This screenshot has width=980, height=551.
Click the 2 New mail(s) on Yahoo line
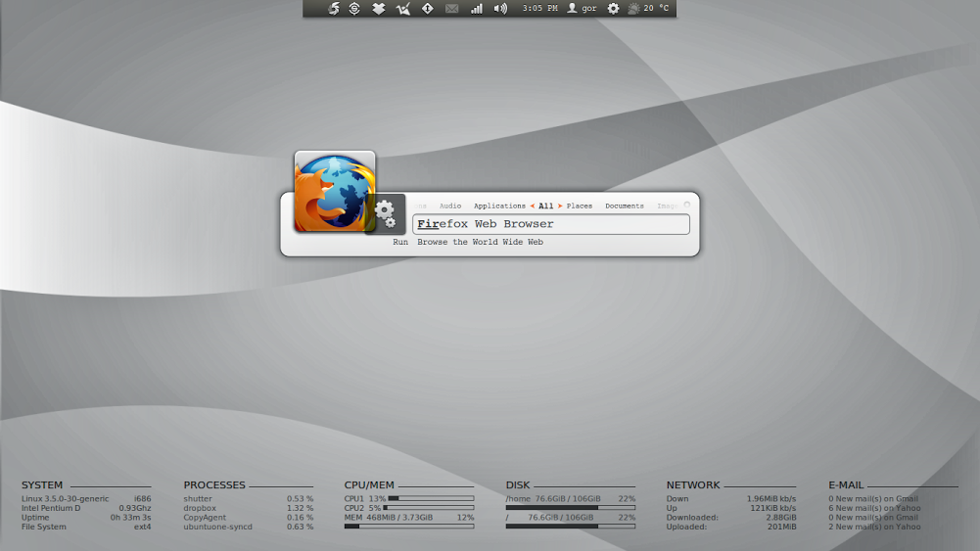[874, 527]
